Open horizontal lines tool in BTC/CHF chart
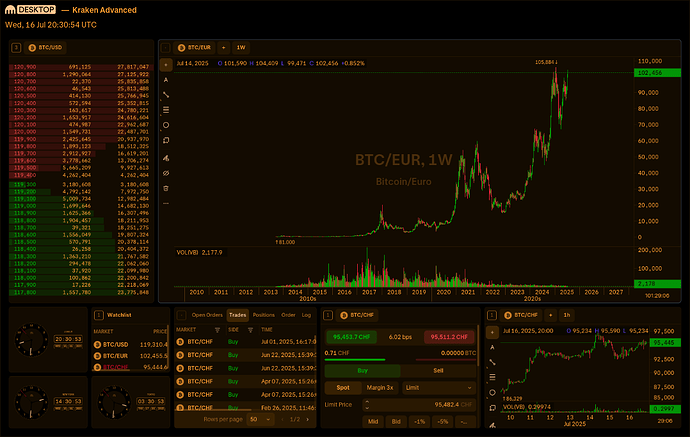This screenshot has height=437, width=690. click(492, 377)
